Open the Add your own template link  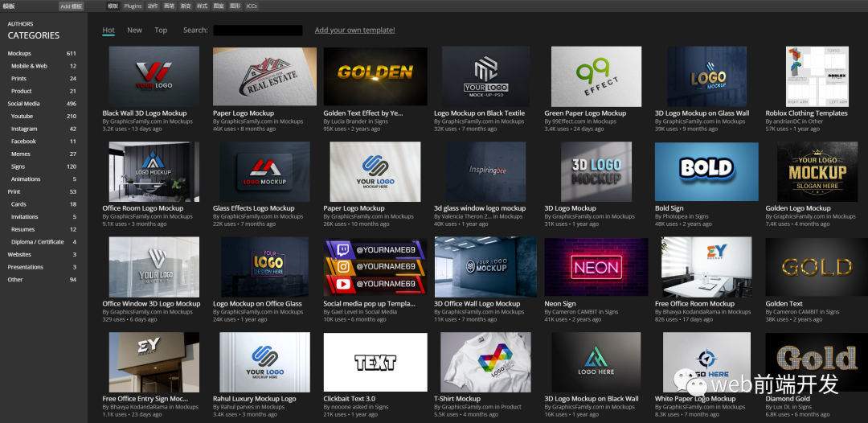point(355,31)
